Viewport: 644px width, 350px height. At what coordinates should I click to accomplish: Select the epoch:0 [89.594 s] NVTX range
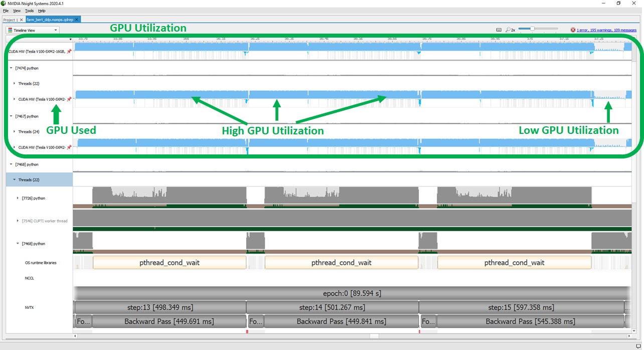[x=352, y=293]
